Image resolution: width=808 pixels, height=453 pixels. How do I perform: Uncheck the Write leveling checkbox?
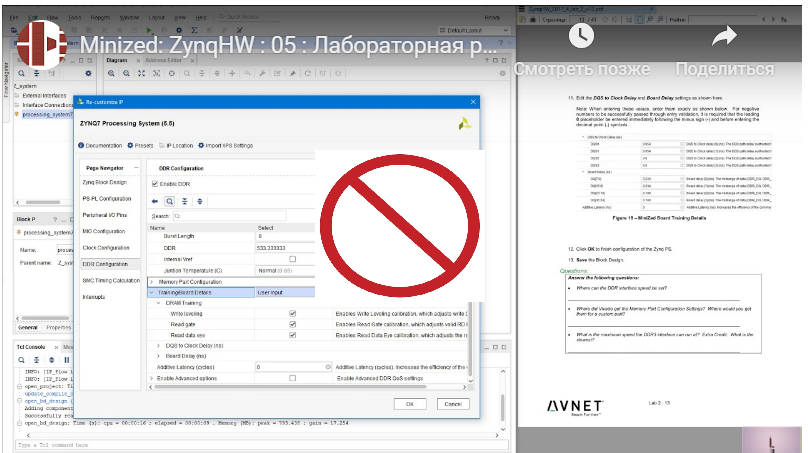(292, 314)
